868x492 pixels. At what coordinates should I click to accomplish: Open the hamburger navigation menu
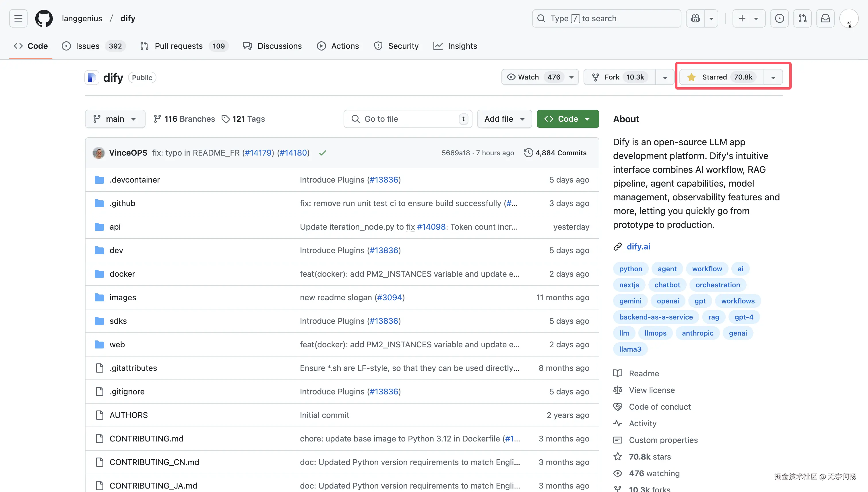18,18
